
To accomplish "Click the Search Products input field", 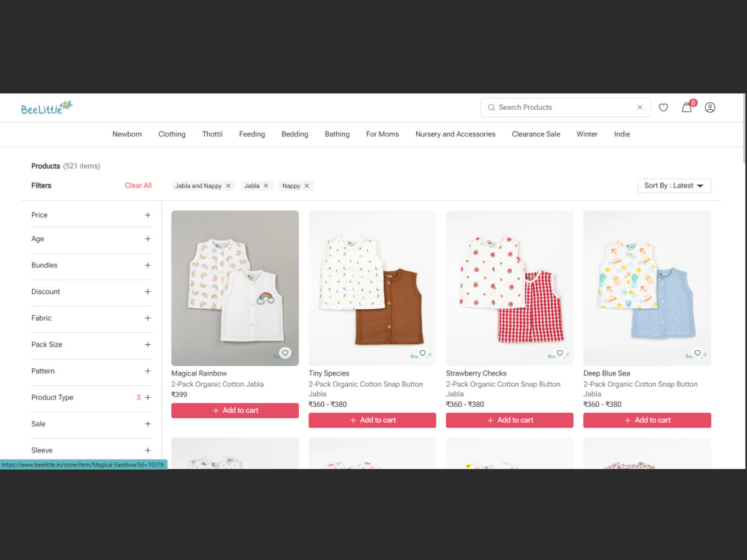I will click(x=565, y=108).
